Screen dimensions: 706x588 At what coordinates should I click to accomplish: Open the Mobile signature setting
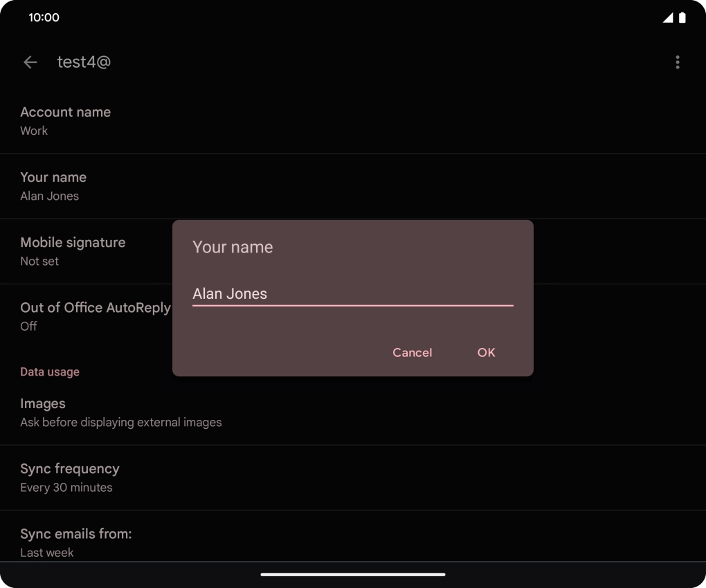tap(73, 250)
